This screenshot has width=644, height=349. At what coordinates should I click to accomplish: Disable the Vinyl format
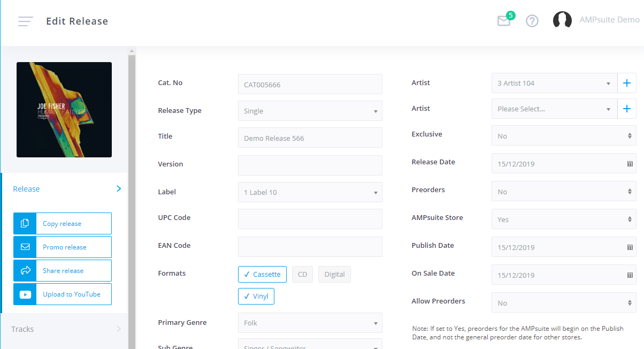[256, 295]
